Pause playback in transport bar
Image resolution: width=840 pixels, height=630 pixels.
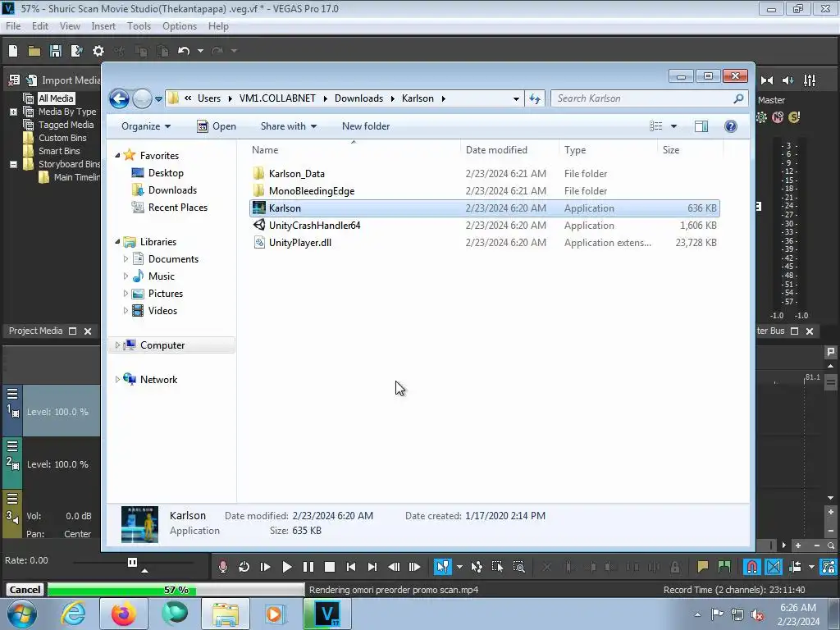pos(308,567)
